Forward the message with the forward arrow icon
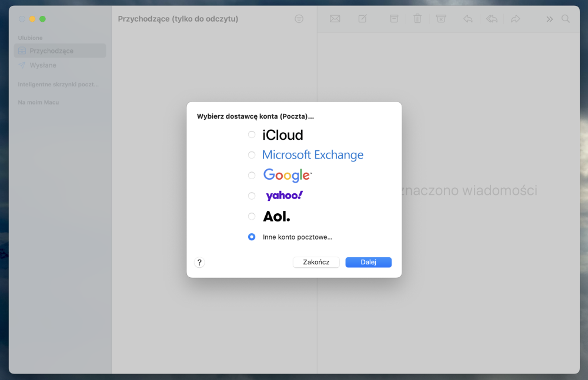 [516, 19]
